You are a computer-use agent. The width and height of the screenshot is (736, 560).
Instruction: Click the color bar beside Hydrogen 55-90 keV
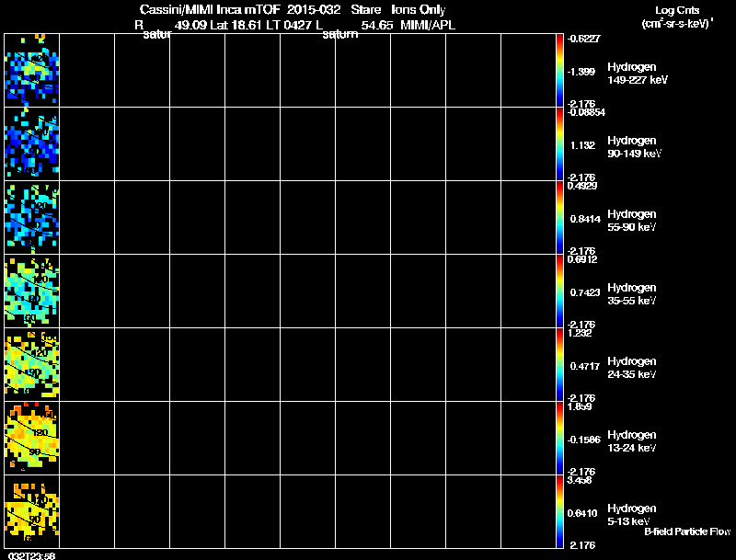click(x=559, y=218)
